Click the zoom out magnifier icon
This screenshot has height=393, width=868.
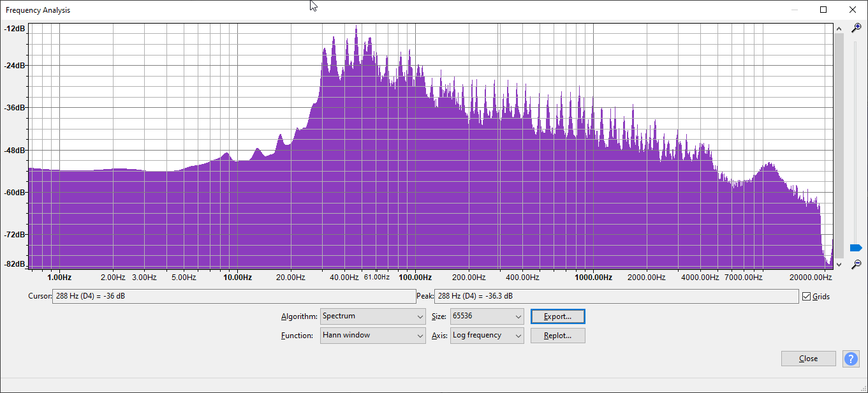tap(856, 264)
